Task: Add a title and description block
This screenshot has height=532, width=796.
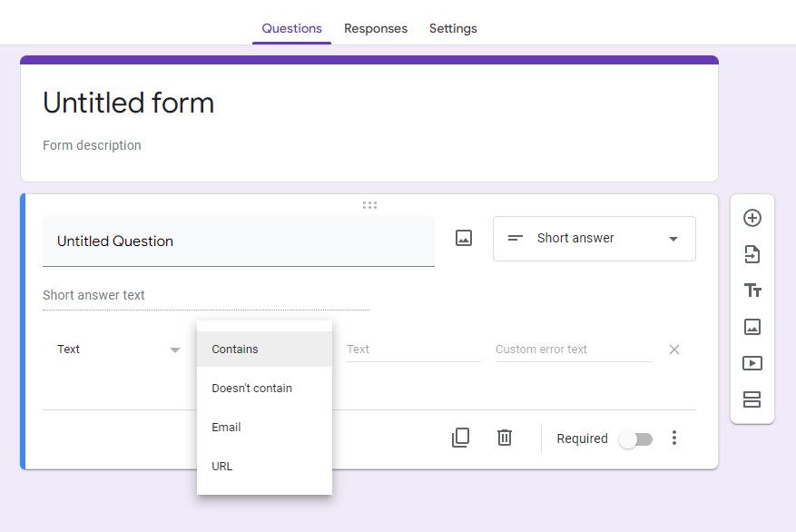Action: 752,291
